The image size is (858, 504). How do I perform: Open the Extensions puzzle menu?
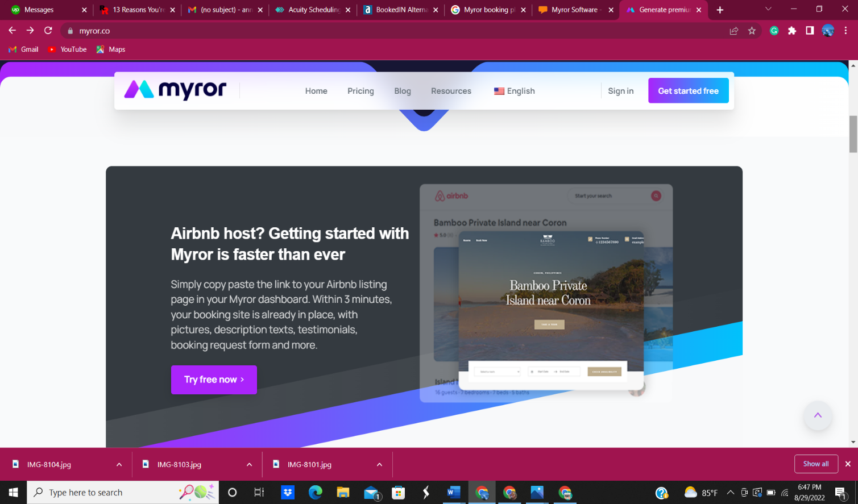792,31
